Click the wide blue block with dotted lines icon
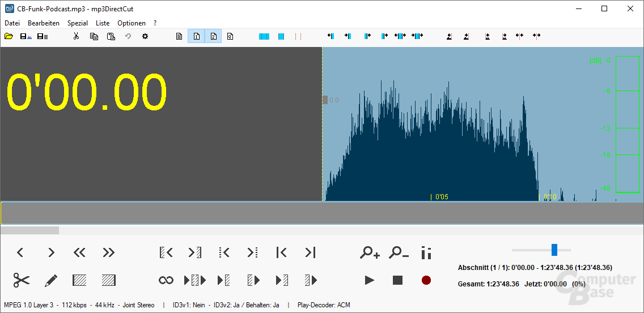644x313 pixels. [x=264, y=37]
